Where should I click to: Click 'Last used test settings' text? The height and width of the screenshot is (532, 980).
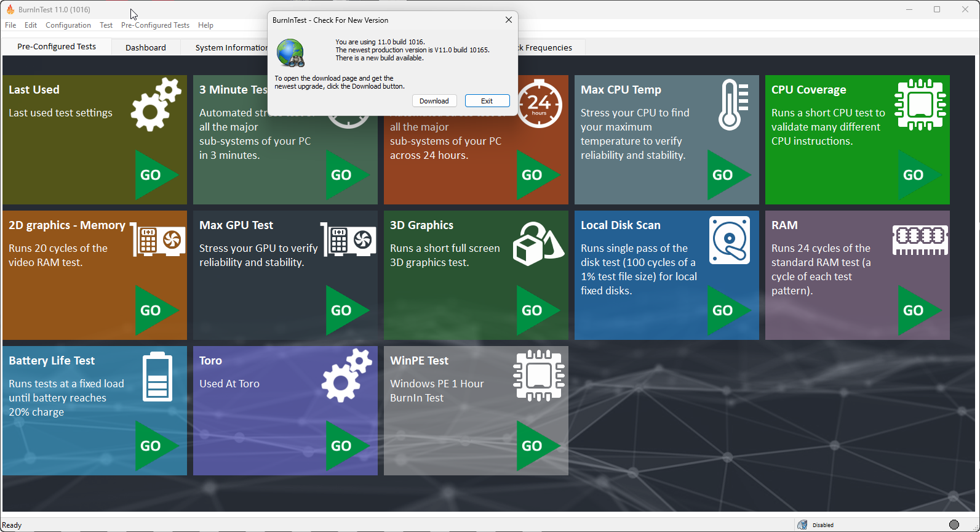60,113
